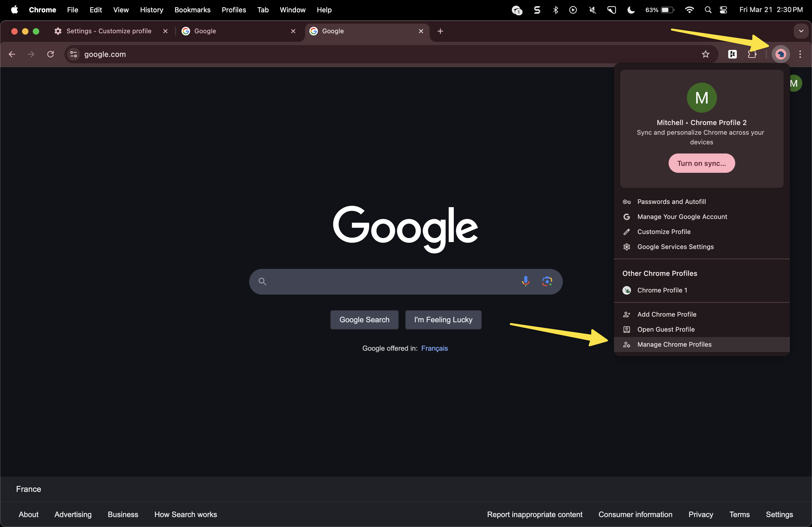The width and height of the screenshot is (812, 527).
Task: Click Turn on sync button
Action: tap(701, 163)
